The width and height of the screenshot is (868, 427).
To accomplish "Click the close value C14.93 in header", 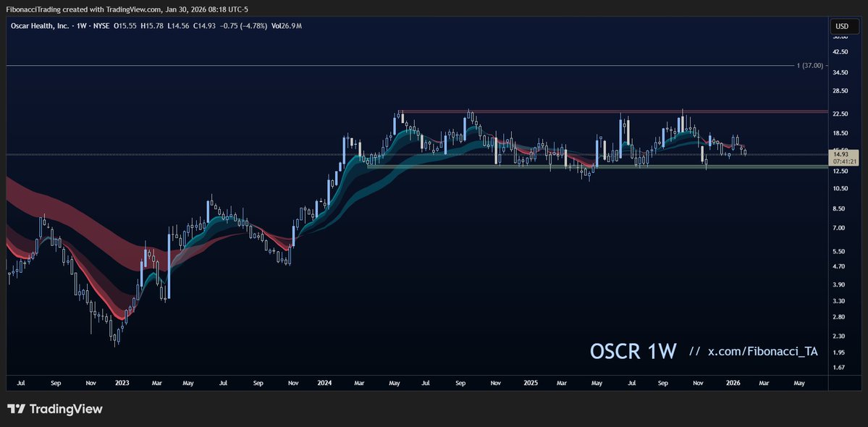I will pos(205,26).
